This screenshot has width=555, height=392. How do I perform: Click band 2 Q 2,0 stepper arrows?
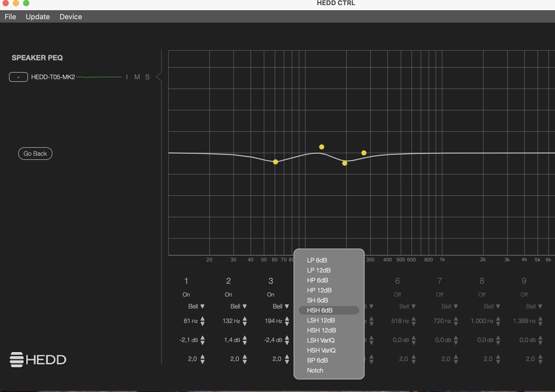[x=245, y=359]
